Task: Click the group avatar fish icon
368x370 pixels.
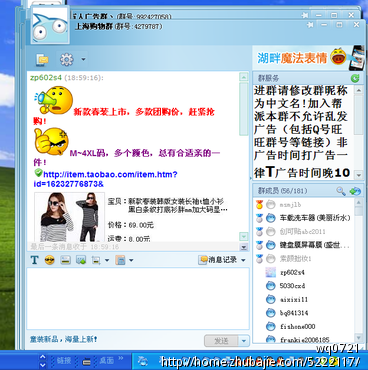Action: (50, 25)
